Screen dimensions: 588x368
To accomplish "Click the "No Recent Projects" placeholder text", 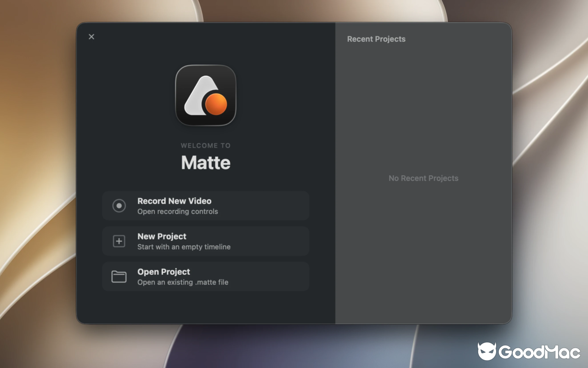I will click(x=424, y=178).
